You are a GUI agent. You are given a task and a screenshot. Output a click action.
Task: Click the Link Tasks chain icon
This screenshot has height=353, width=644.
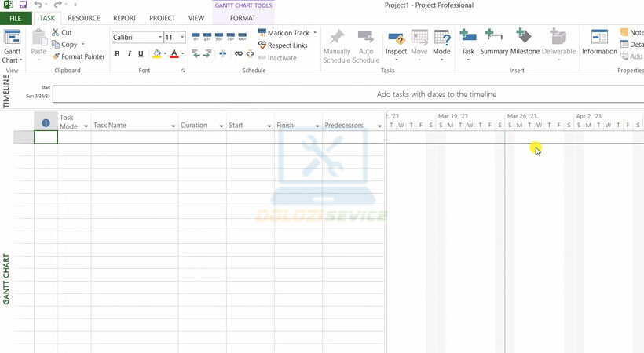click(x=236, y=53)
